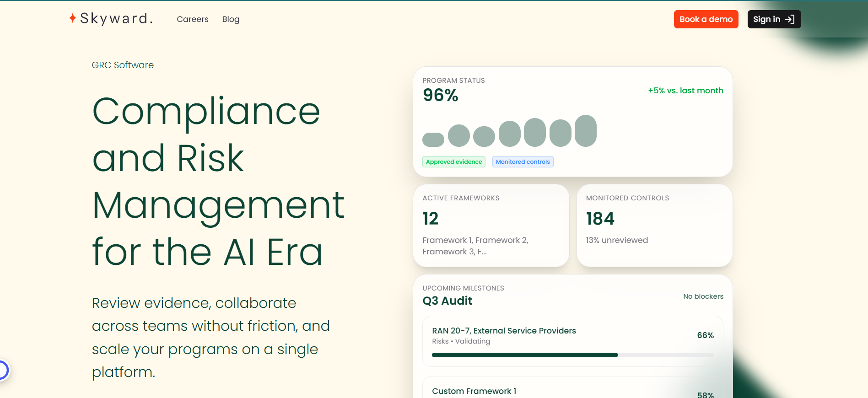Click 'RAN 20-7, External Service Providers' milestone
The width and height of the screenshot is (868, 398).
(504, 331)
